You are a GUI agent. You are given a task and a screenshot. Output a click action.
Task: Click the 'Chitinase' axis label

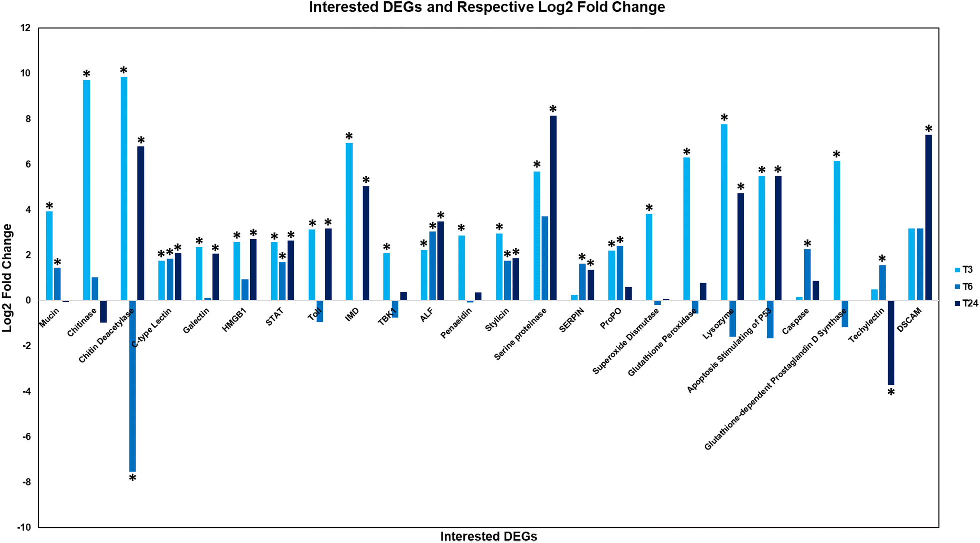82,323
